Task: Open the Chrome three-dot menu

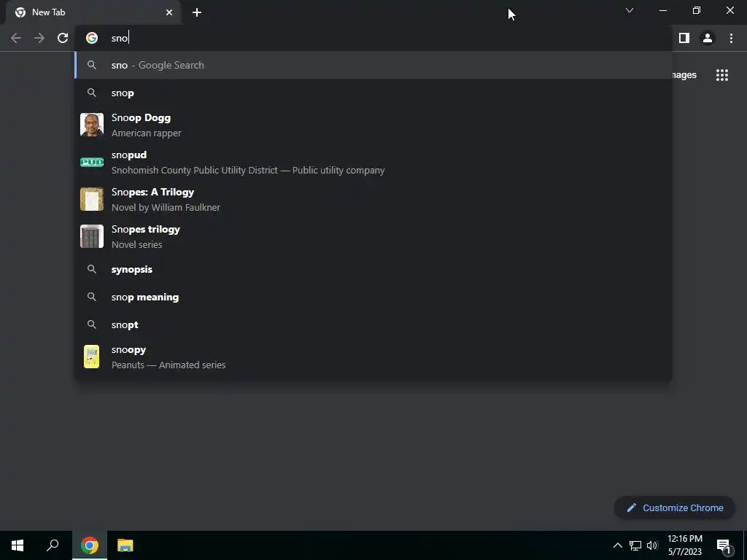Action: pyautogui.click(x=731, y=38)
